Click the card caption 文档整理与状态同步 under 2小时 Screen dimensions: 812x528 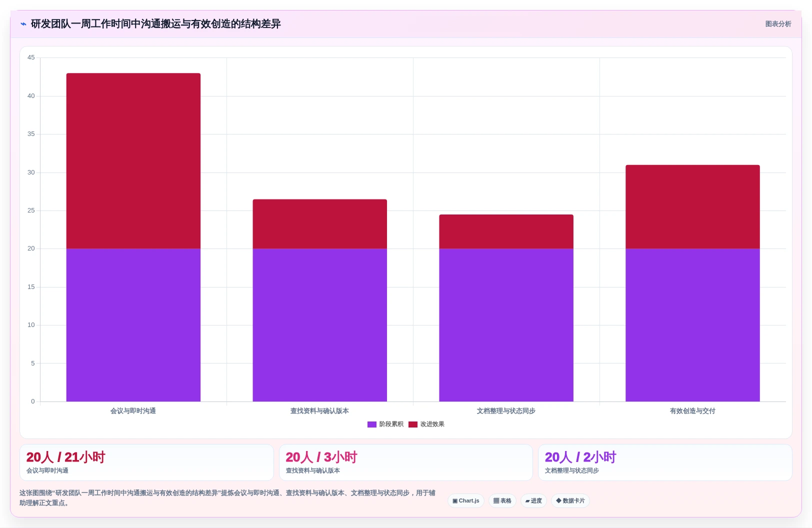[x=572, y=470]
